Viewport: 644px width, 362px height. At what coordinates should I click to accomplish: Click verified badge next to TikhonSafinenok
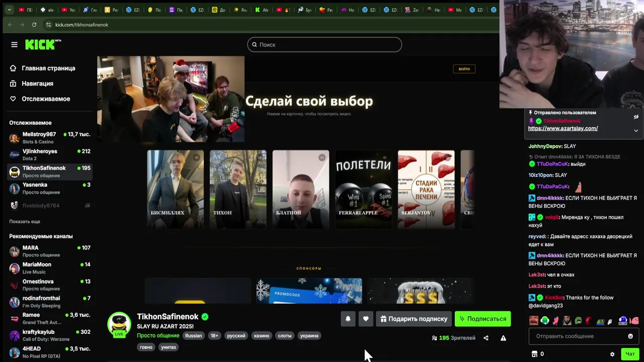pyautogui.click(x=205, y=317)
